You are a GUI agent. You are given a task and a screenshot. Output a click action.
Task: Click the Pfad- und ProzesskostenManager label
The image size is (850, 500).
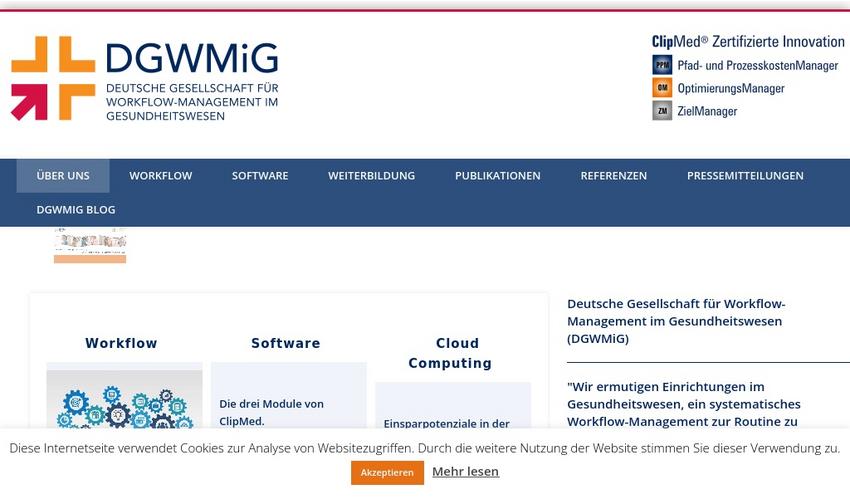[x=757, y=66]
